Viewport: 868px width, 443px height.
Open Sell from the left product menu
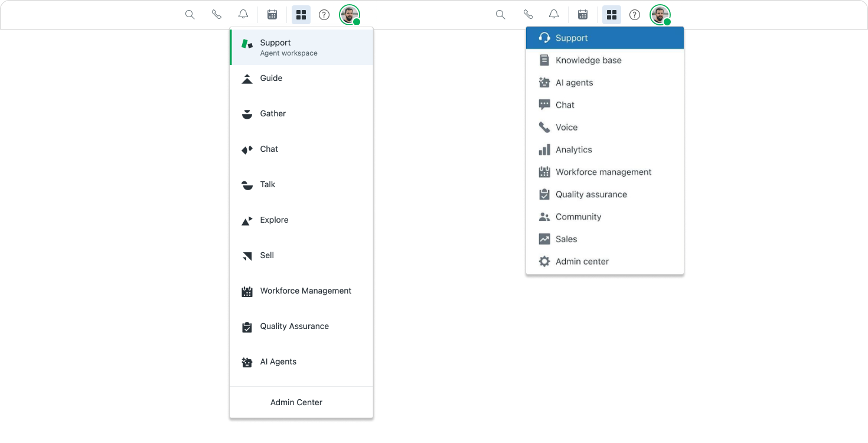(x=301, y=255)
